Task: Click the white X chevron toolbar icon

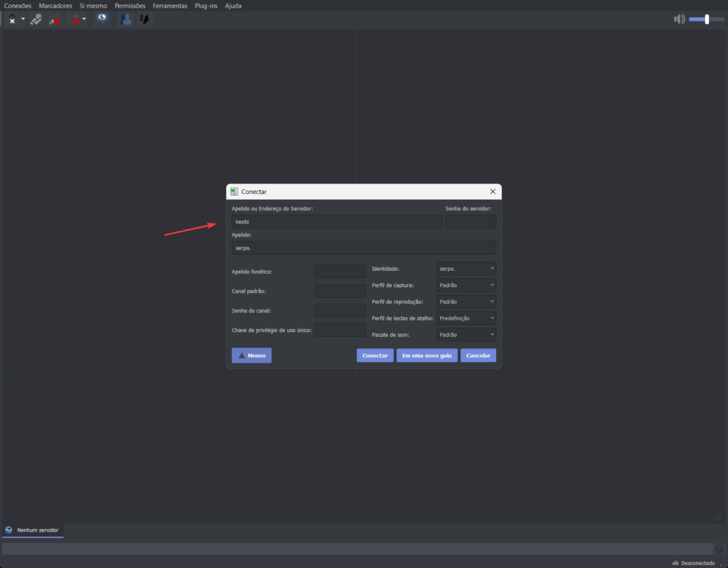Action: click(12, 19)
